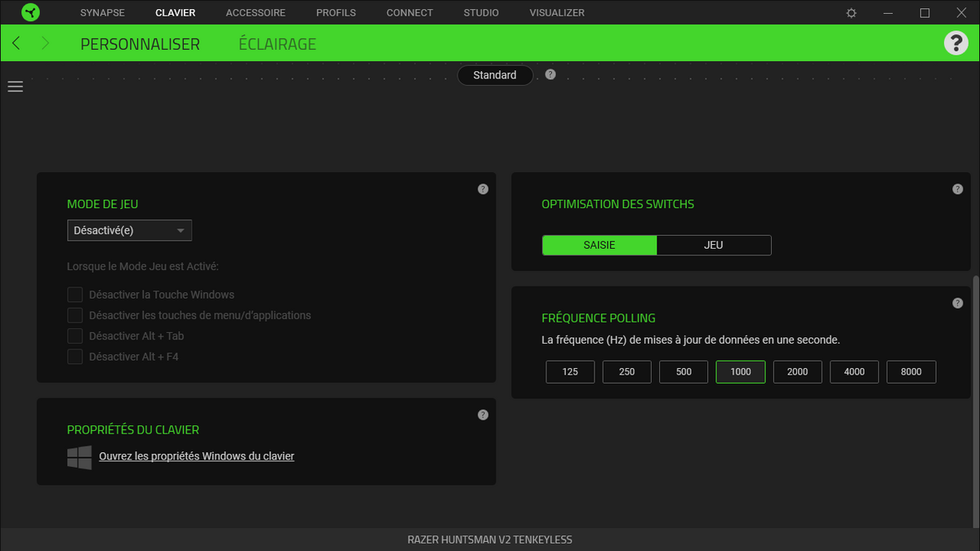This screenshot has width=980, height=551.
Task: Switch to the CLAVIER tab
Action: 176,13
